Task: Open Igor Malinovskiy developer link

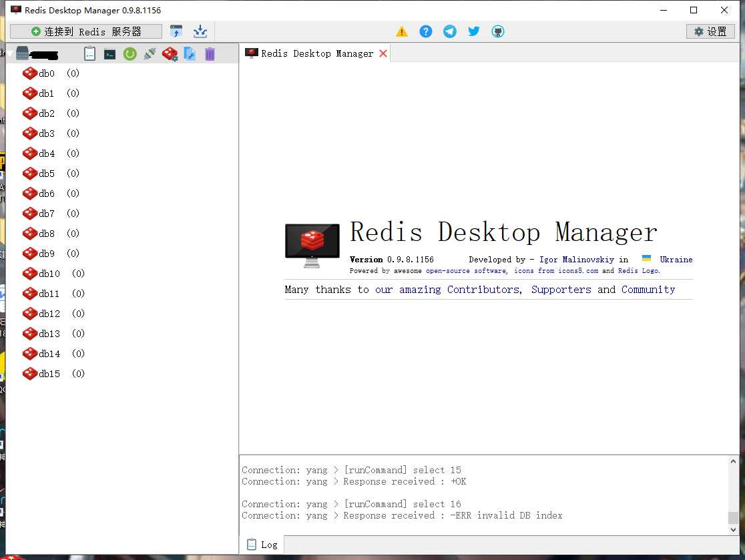Action: point(576,260)
